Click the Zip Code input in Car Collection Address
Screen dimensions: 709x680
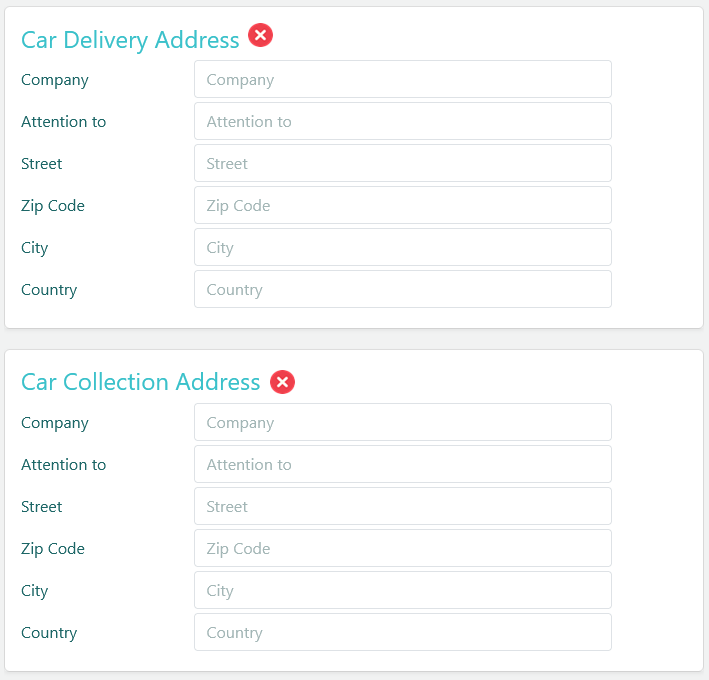[402, 549]
